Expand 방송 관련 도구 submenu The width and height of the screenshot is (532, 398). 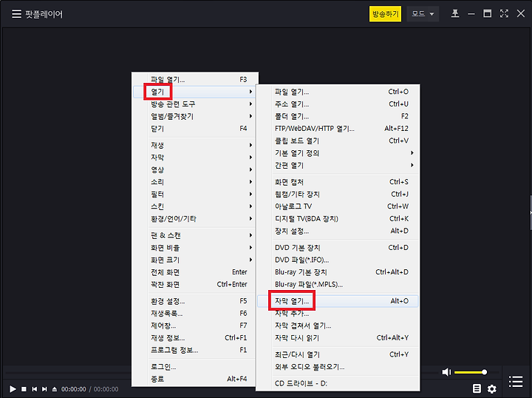[195, 104]
